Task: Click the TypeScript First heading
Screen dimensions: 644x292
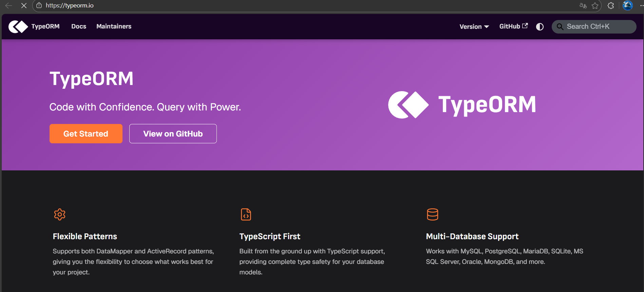Action: [x=270, y=236]
